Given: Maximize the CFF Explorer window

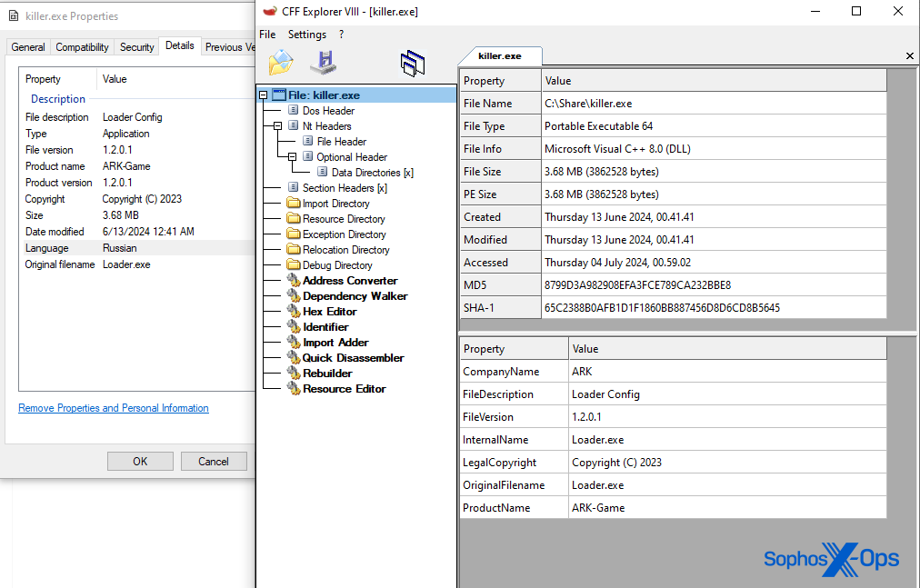Looking at the screenshot, I should [856, 11].
